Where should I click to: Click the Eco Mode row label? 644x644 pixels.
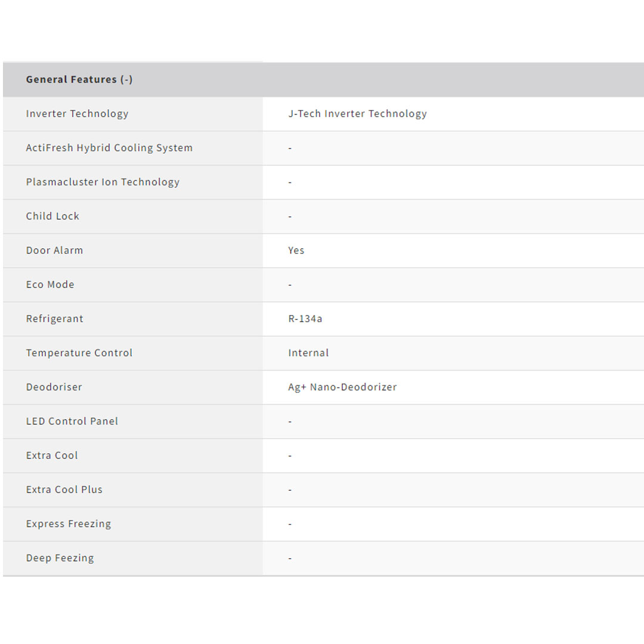(x=50, y=284)
